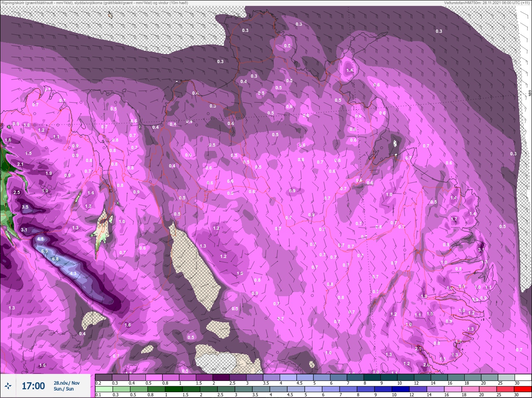The image size is (532, 398).
Task: Click the 1.7 value in the eastern region
Action: 454,219
